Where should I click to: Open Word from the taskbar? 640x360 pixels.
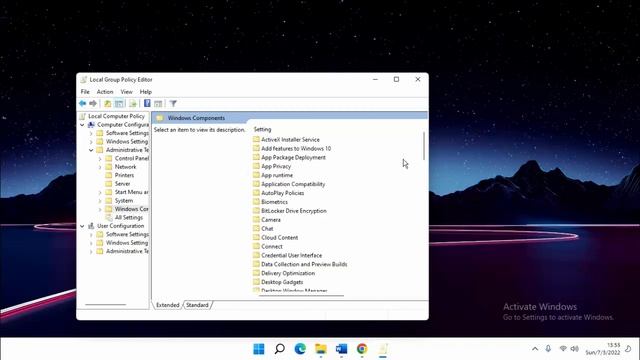coord(341,349)
